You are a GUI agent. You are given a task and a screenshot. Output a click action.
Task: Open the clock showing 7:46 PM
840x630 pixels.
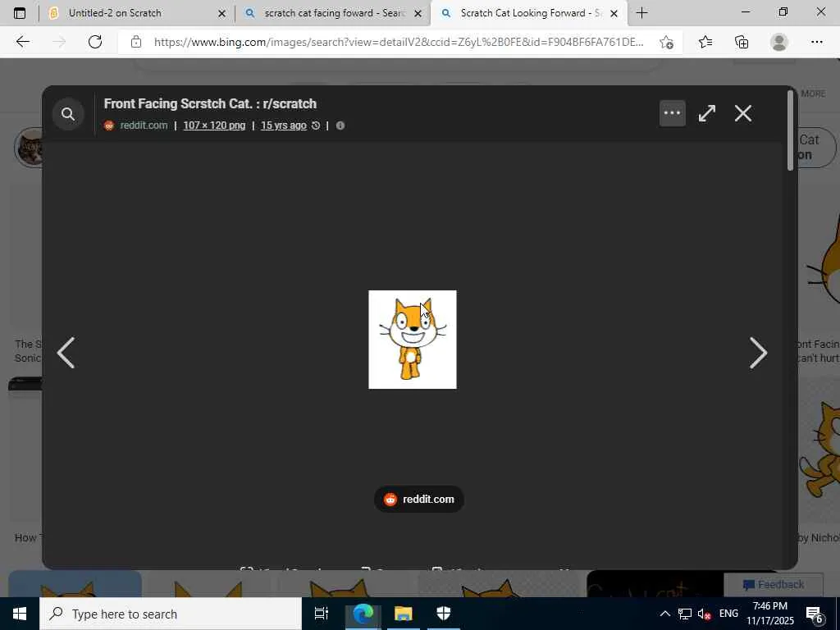(769, 614)
